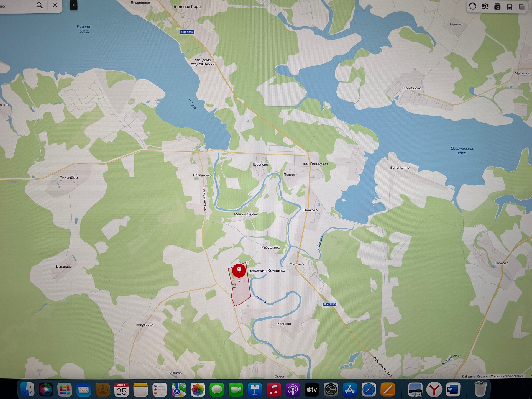Viewport: 532px width, 399px height.
Task: Show photos layer with camera icon
Action: point(497,7)
